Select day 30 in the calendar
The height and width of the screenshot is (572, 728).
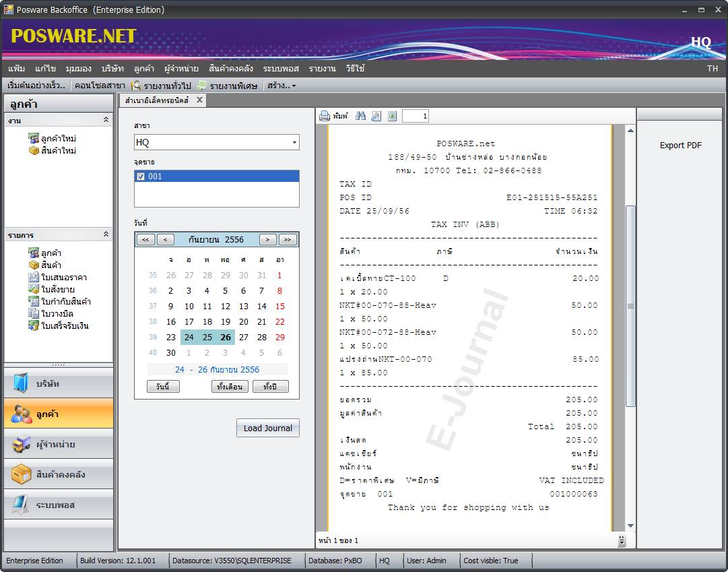click(x=171, y=352)
